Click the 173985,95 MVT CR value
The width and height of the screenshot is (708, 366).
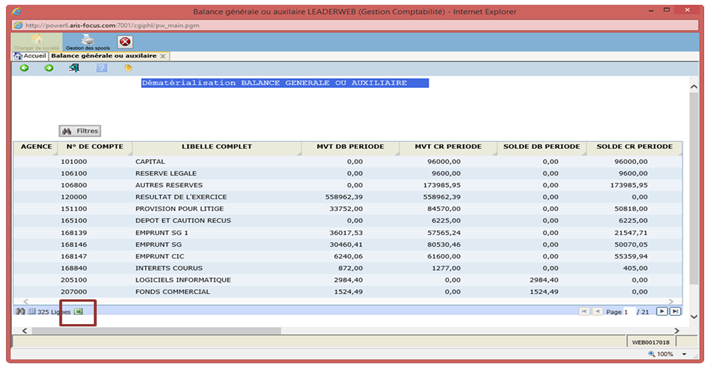tap(442, 185)
